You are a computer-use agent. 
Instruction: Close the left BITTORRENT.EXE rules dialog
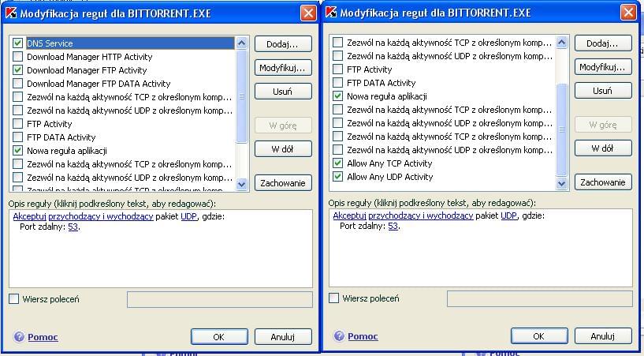[x=308, y=13]
